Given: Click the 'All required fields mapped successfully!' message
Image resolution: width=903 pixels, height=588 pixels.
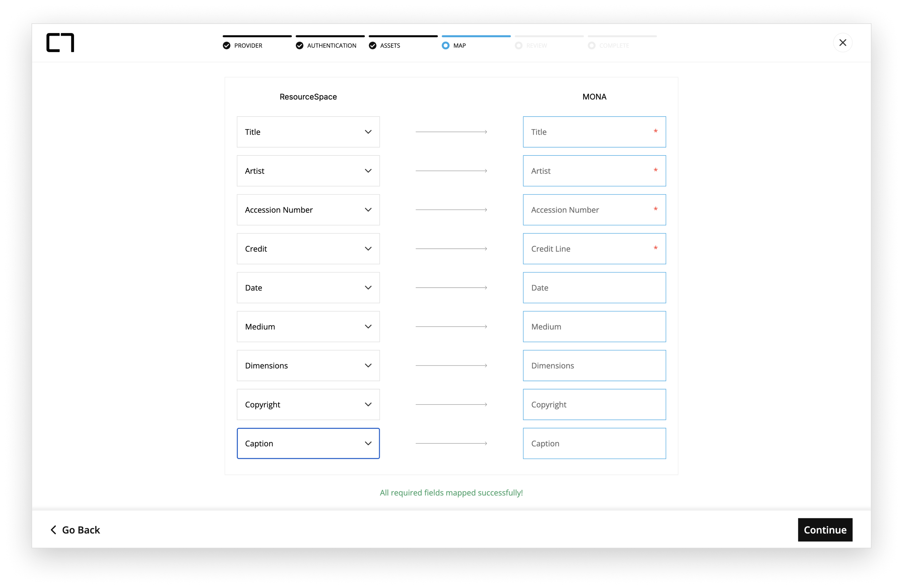Looking at the screenshot, I should click(451, 493).
